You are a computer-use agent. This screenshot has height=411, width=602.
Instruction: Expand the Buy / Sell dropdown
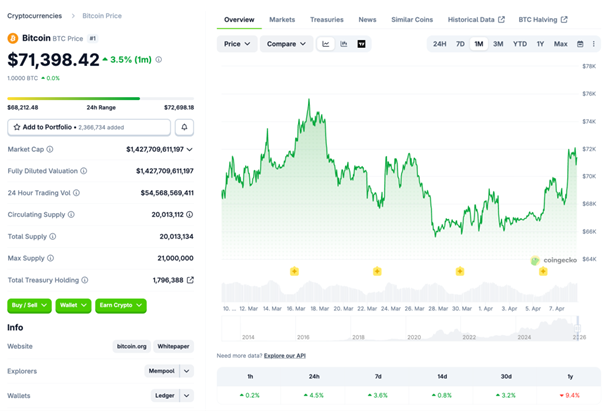tap(29, 305)
